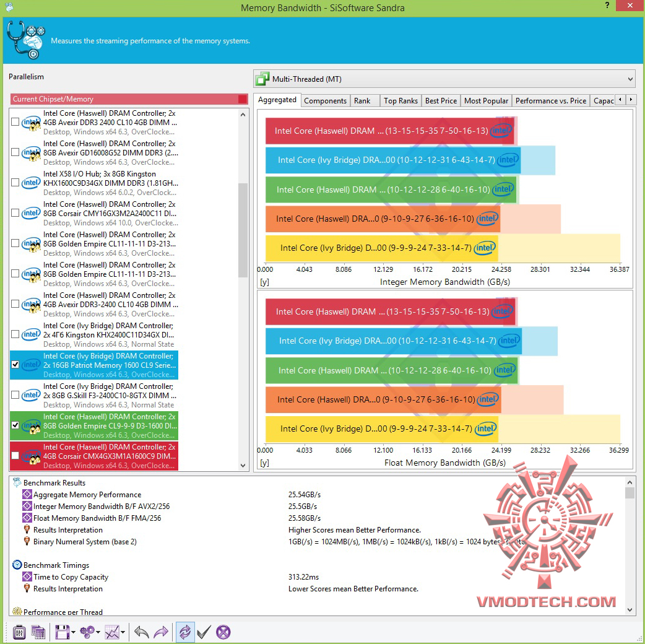Click Benchmark Timings clock icon
Image resolution: width=645 pixels, height=644 pixels.
click(x=17, y=565)
